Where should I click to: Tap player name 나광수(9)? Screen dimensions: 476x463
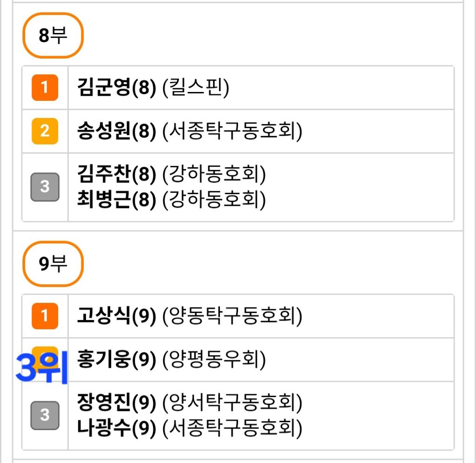116,428
